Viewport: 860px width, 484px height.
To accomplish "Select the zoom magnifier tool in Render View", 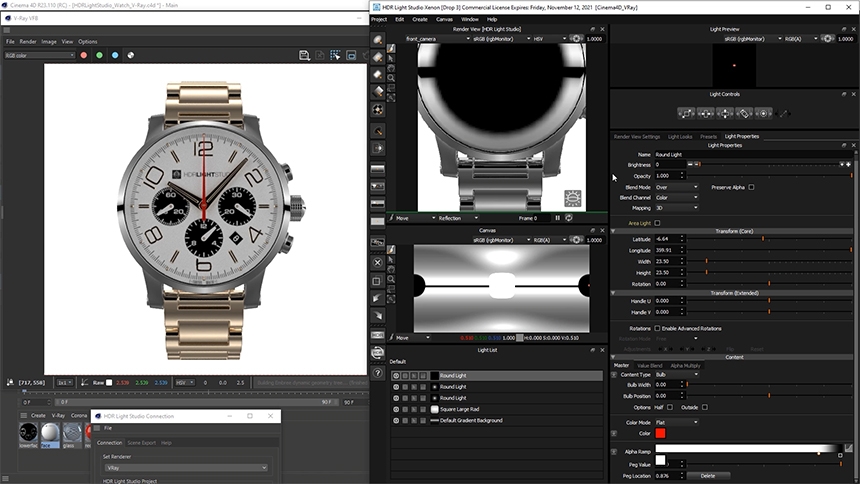I will point(391,78).
